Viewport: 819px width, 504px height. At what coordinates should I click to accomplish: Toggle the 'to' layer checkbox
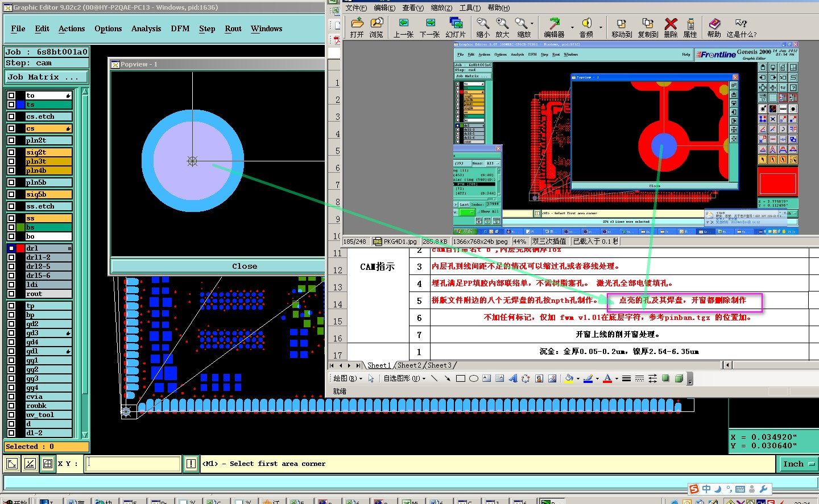click(x=11, y=95)
